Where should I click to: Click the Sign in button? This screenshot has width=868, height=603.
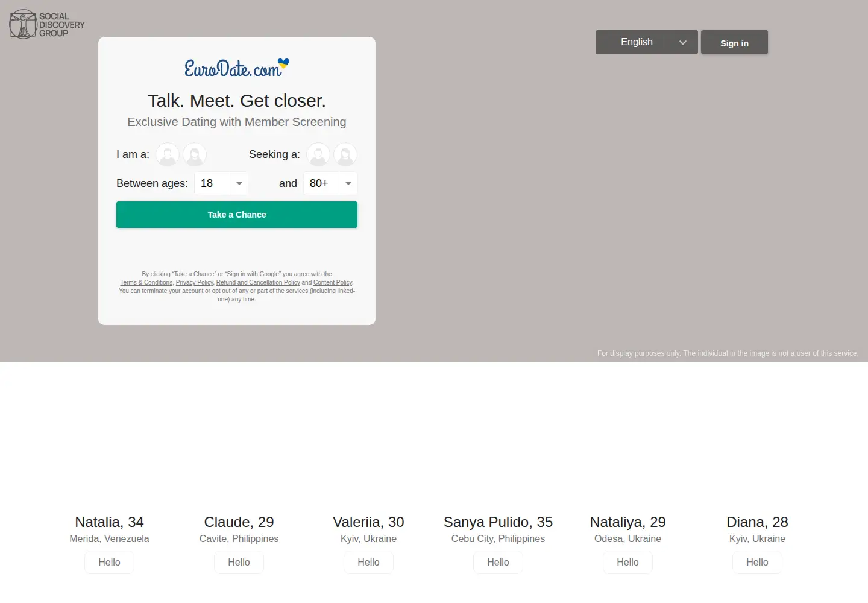734,43
